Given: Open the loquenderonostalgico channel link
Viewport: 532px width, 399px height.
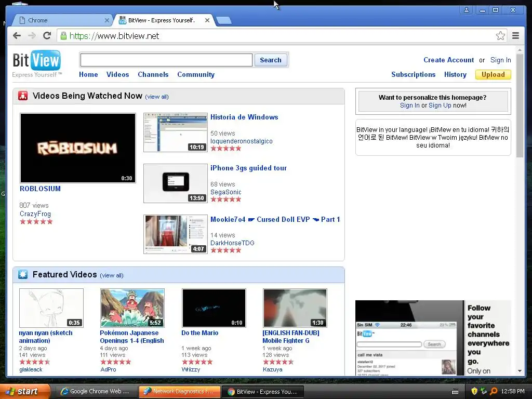Looking at the screenshot, I should (x=241, y=141).
